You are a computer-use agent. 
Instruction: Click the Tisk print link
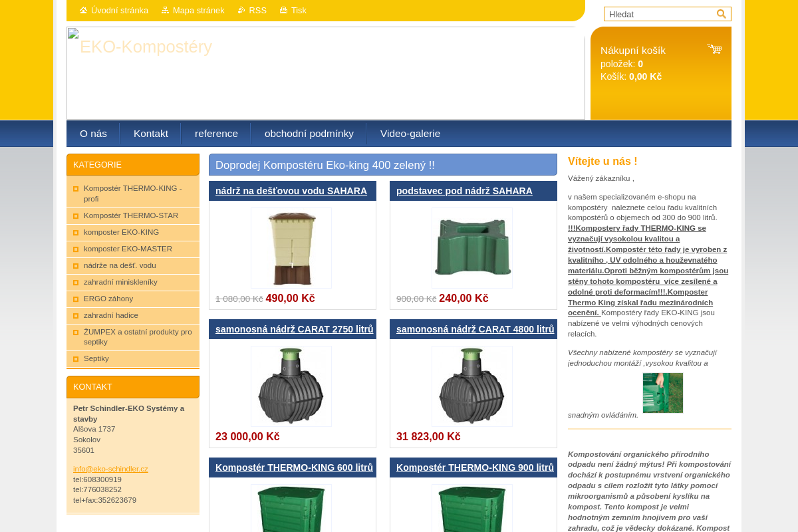[299, 11]
